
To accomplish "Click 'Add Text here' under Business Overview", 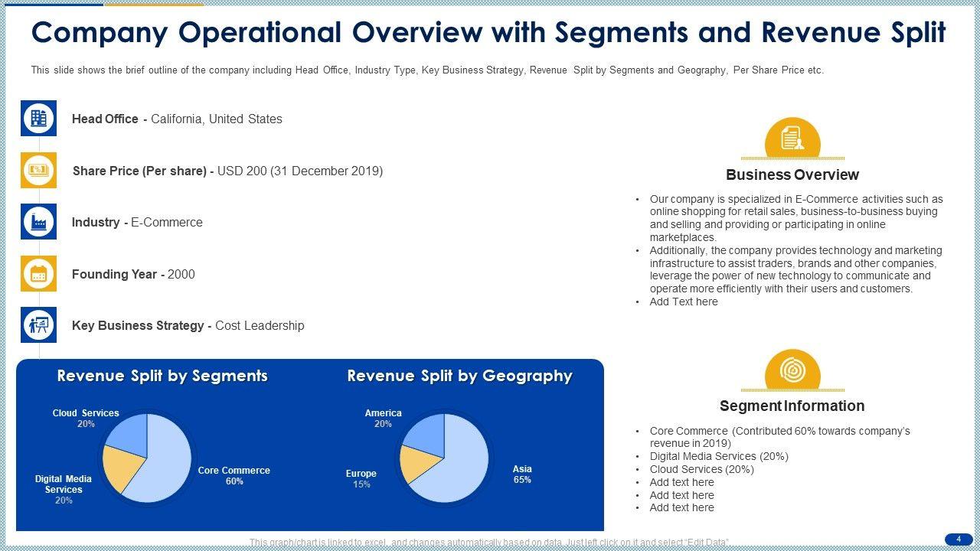I will coord(683,302).
